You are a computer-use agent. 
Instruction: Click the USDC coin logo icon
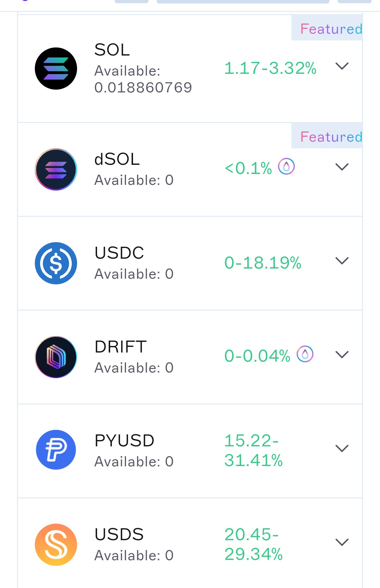56,263
